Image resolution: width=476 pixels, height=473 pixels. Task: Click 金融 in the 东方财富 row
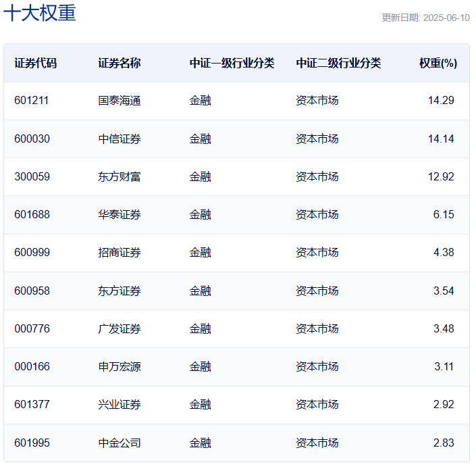tap(200, 177)
